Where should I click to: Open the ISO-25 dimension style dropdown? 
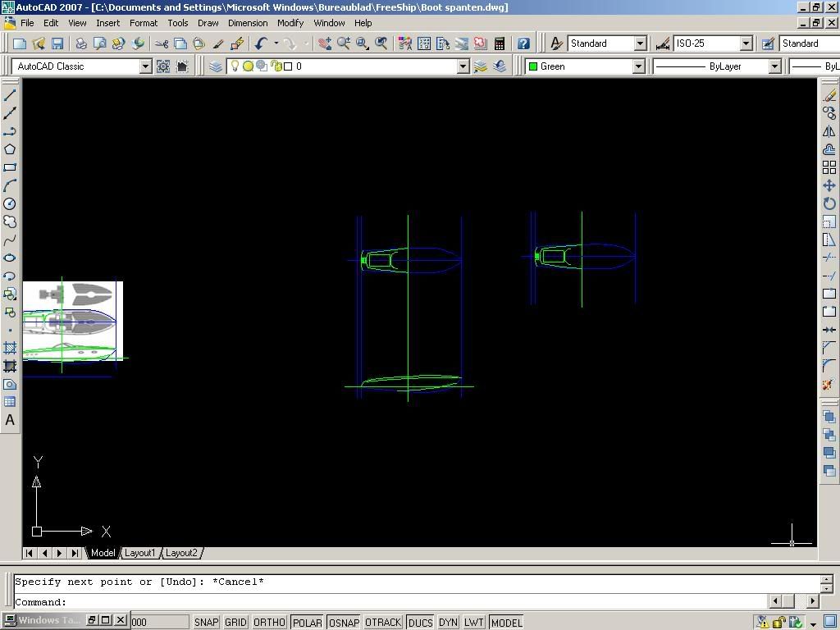click(x=746, y=43)
